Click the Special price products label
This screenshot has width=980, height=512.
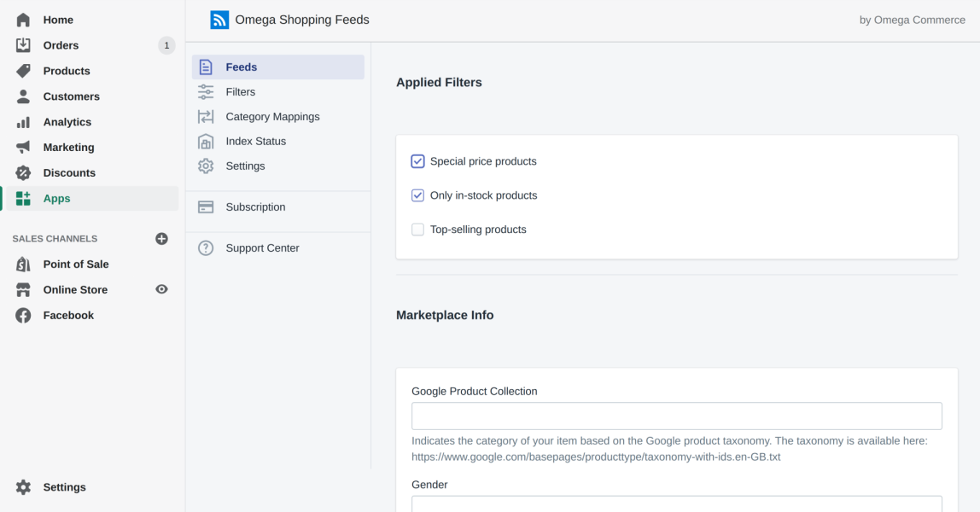[x=483, y=161]
